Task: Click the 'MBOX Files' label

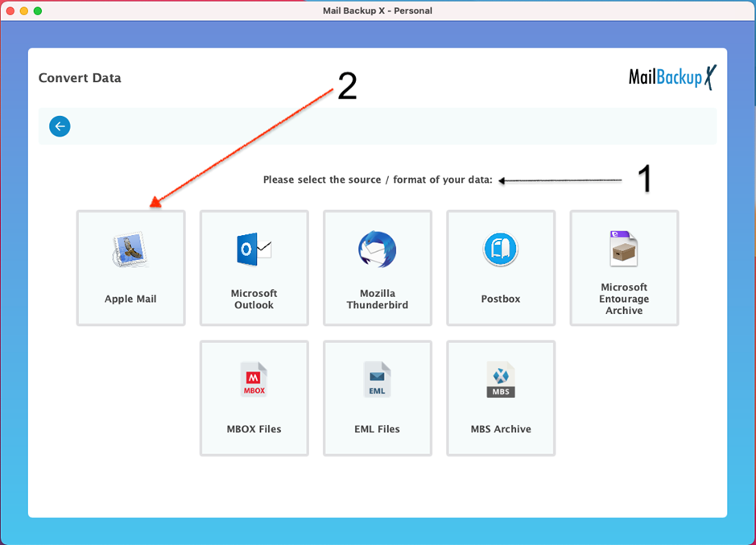Action: tap(254, 429)
